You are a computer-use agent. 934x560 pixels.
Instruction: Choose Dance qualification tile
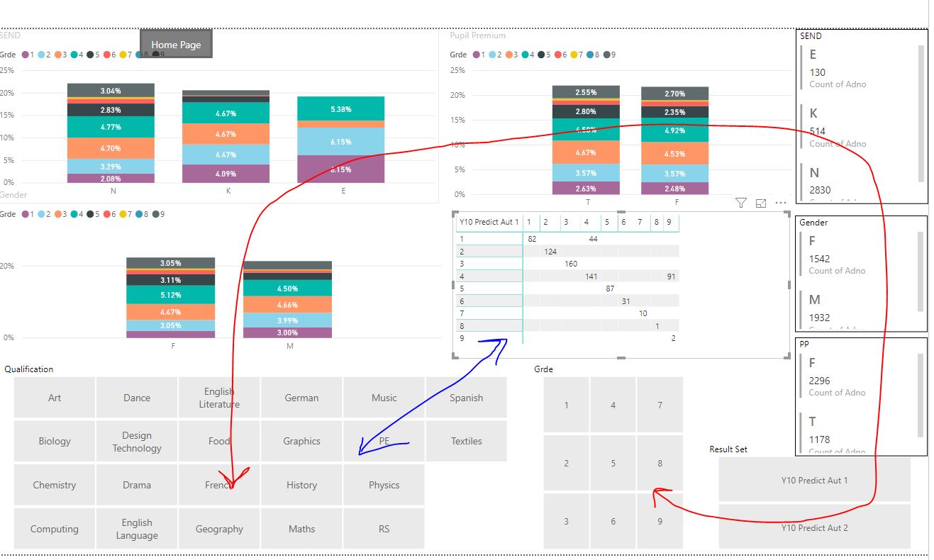[x=137, y=398]
